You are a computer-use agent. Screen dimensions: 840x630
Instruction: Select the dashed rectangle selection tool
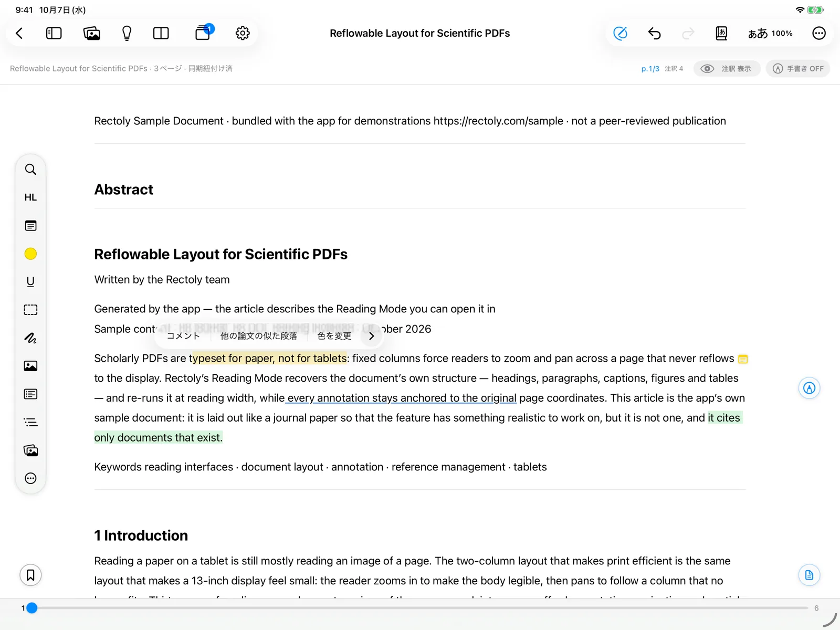(x=30, y=310)
